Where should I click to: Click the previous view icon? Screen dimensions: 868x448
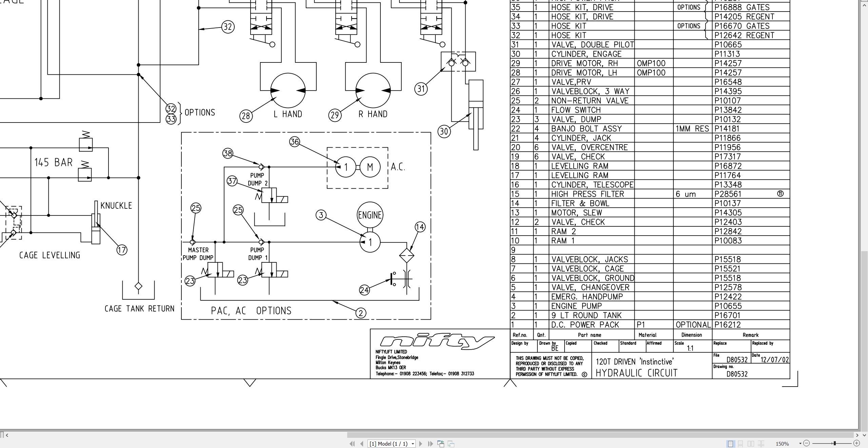(441, 444)
